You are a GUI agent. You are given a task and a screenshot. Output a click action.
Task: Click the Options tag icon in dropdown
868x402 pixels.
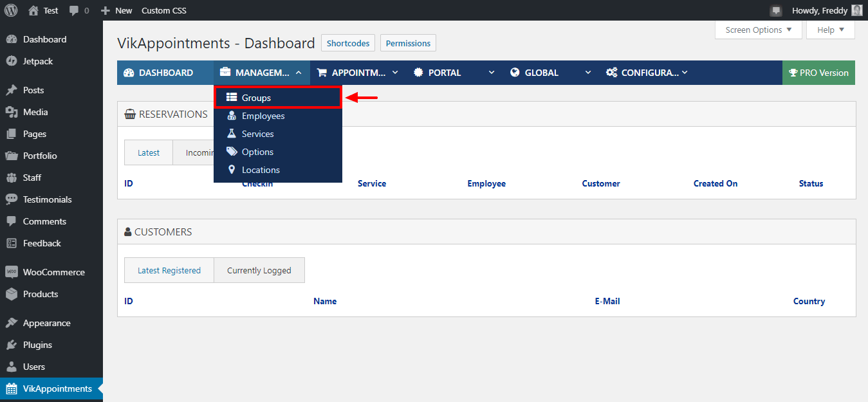pos(232,152)
